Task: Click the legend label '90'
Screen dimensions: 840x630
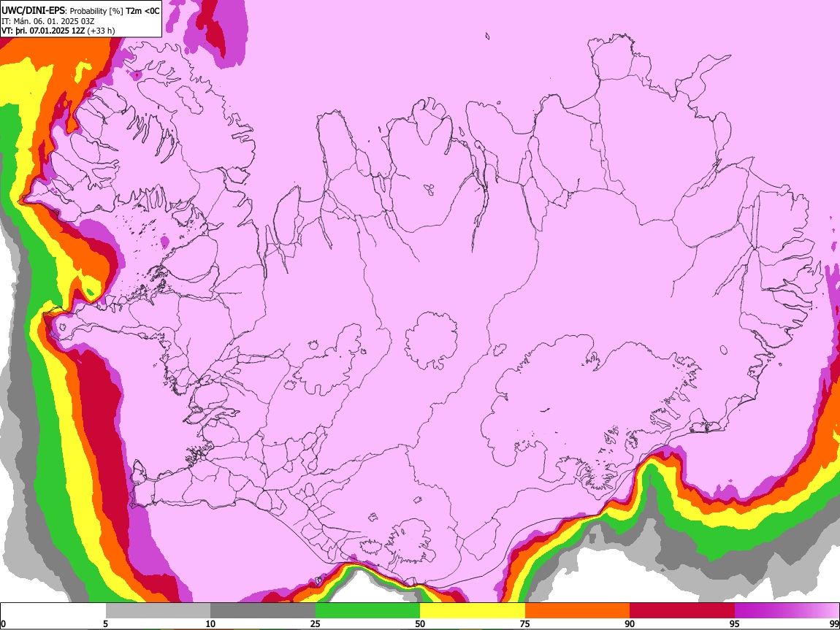Action: (630, 623)
